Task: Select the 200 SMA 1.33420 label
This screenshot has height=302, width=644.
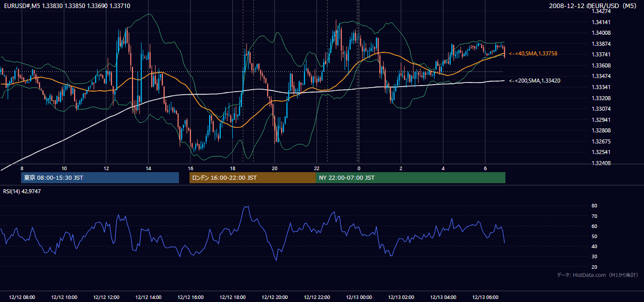Action: (x=535, y=81)
